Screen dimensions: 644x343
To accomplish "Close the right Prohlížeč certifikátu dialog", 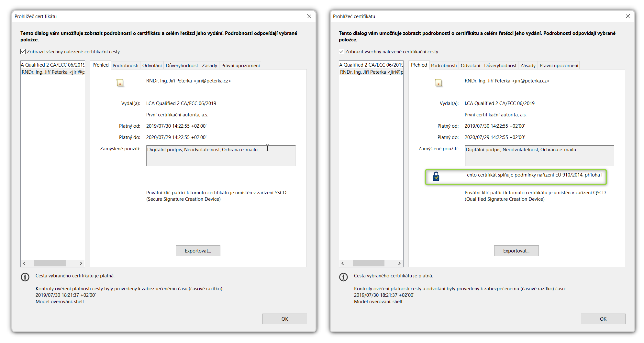I will coord(628,16).
